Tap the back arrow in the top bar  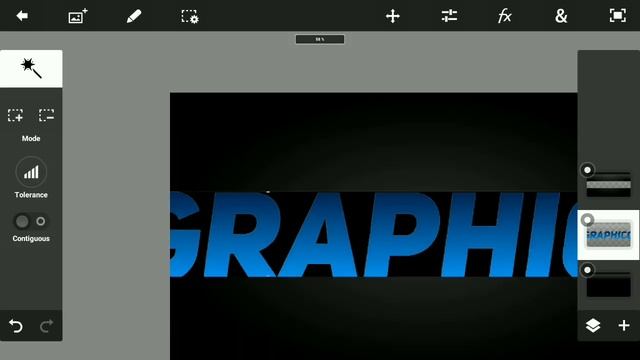22,16
